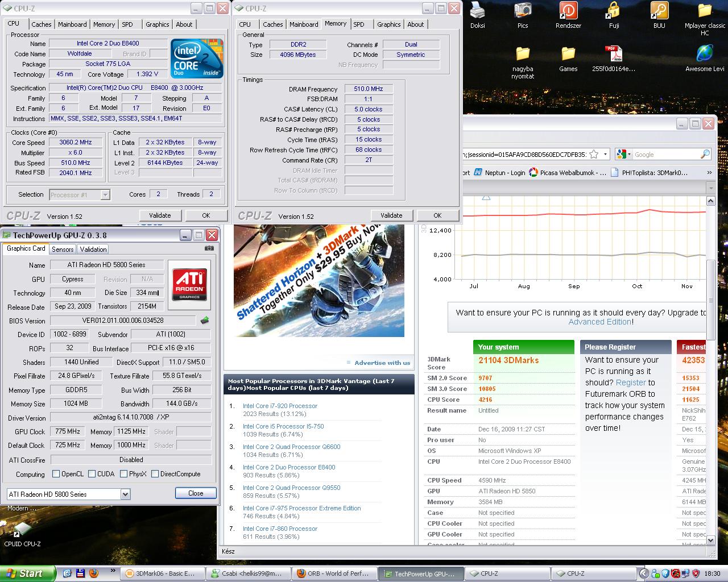Image resolution: width=728 pixels, height=582 pixels.
Task: Expand the ATI Radeon HD 5800 Series dropdown
Action: (125, 494)
